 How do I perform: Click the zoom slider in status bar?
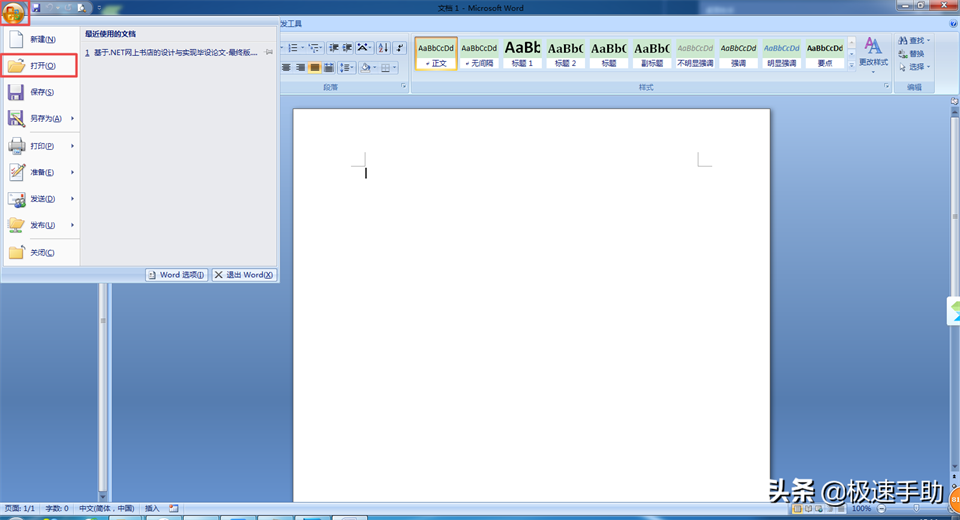[x=917, y=509]
